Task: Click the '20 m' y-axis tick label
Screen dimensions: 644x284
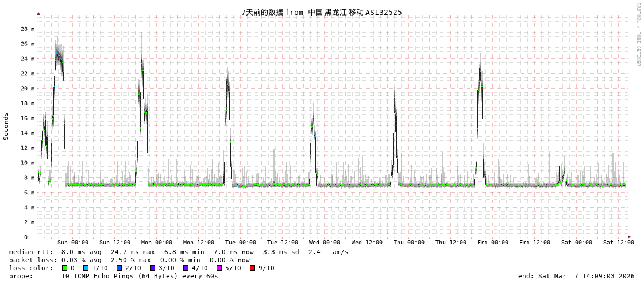Action: [29, 89]
